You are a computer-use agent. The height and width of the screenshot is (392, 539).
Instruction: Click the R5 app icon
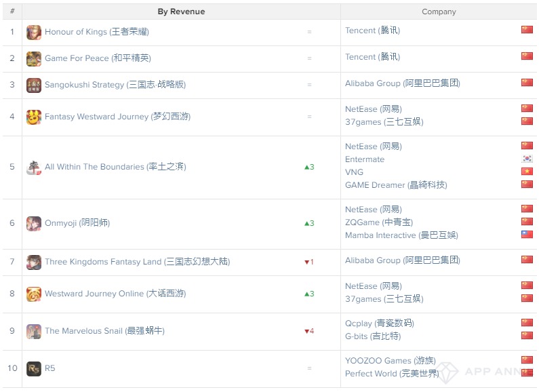[34, 369]
